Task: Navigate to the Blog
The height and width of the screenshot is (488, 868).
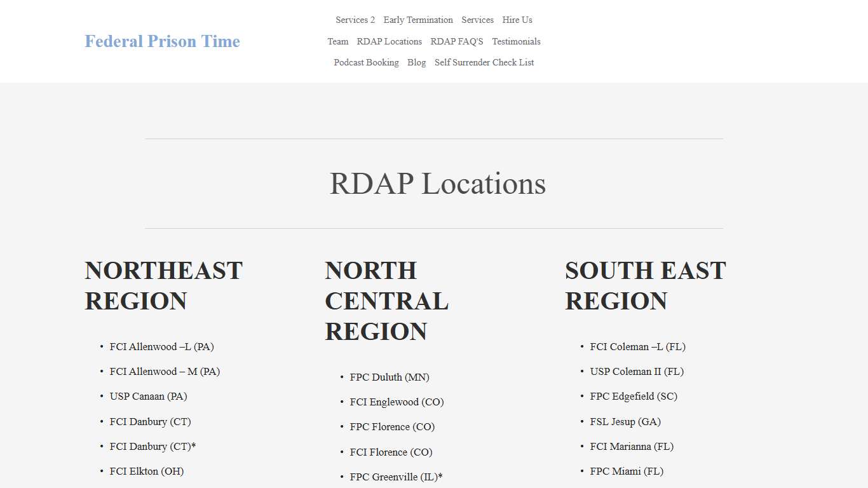Action: point(417,62)
